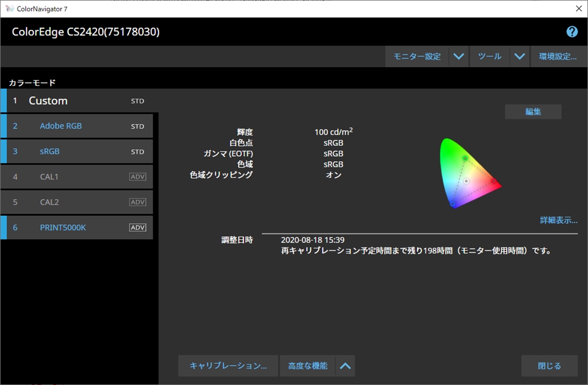Click the オン clipping value
Screen dimensions: 588x385
point(334,175)
